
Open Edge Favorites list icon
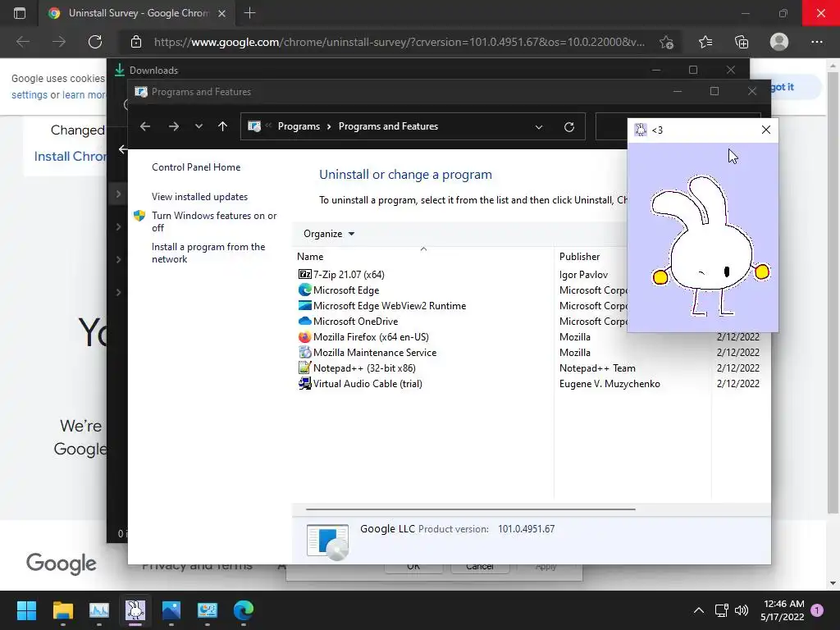[705, 42]
